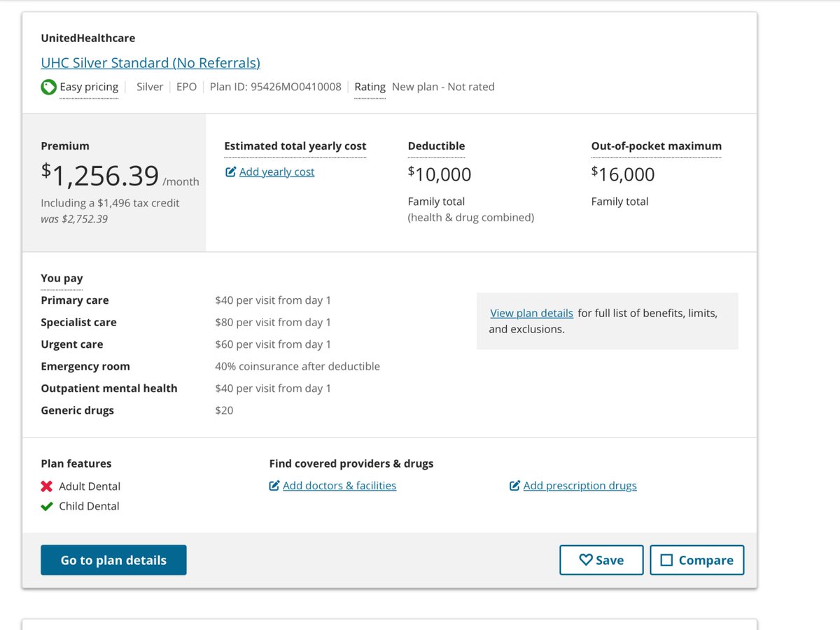Click the red X next to Adult Dental
The width and height of the screenshot is (840, 630).
46,486
